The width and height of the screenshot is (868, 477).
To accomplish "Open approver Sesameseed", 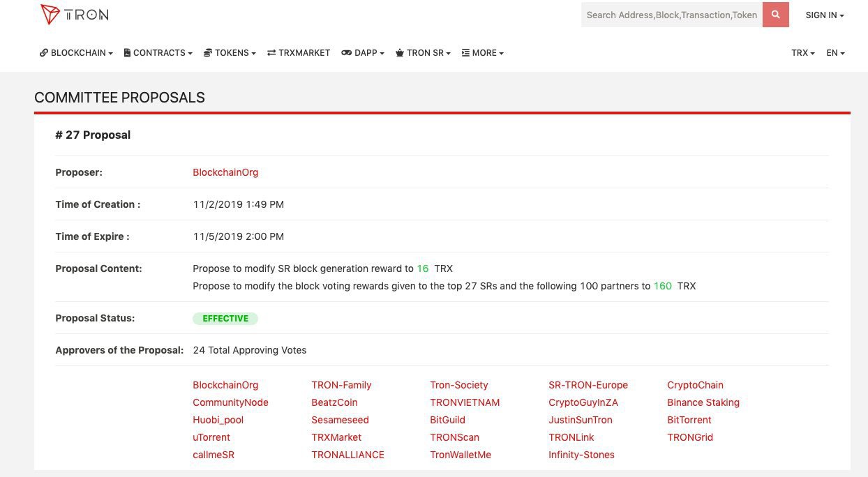I will click(x=340, y=420).
